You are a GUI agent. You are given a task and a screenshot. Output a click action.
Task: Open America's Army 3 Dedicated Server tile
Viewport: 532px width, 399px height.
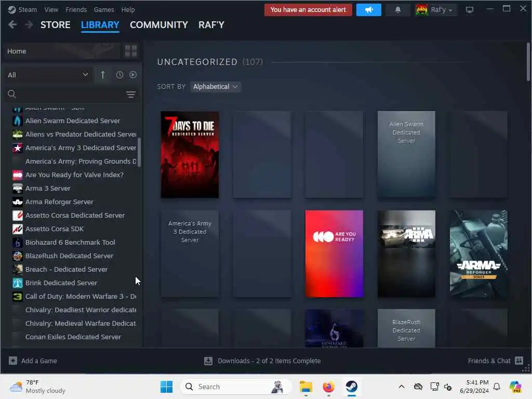point(190,254)
